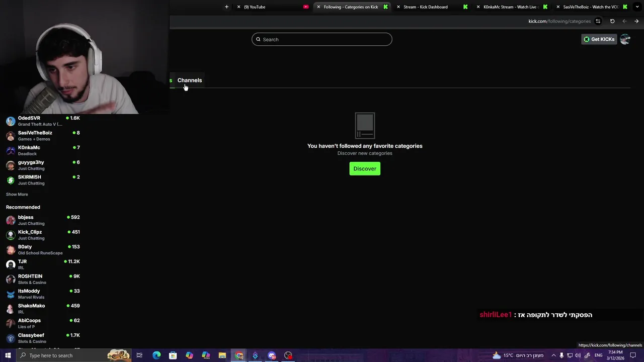Open Chrome from taskbar

pos(239,355)
